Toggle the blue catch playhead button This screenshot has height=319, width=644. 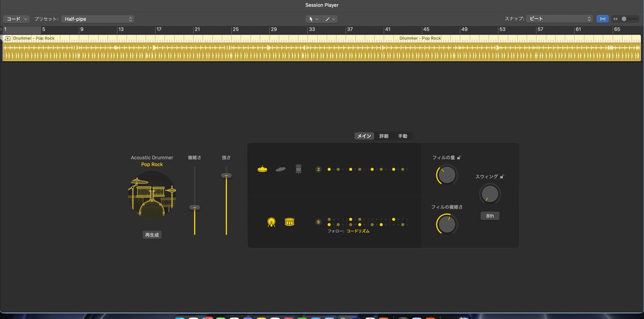tap(603, 19)
